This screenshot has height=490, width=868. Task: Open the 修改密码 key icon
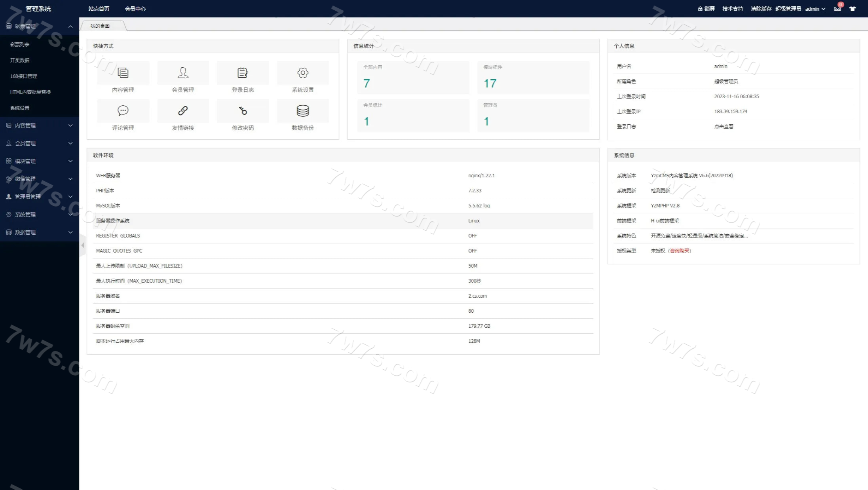pos(243,111)
